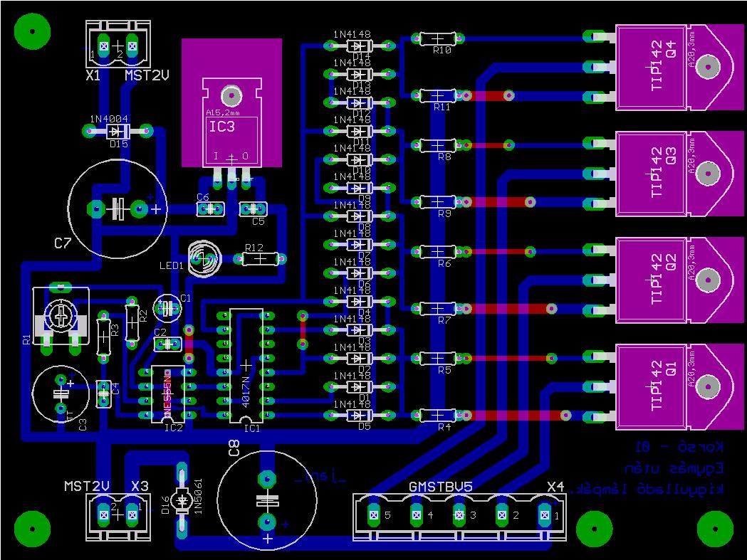Click pin 1 pad of X4 connector
The image size is (747, 560).
tap(544, 514)
